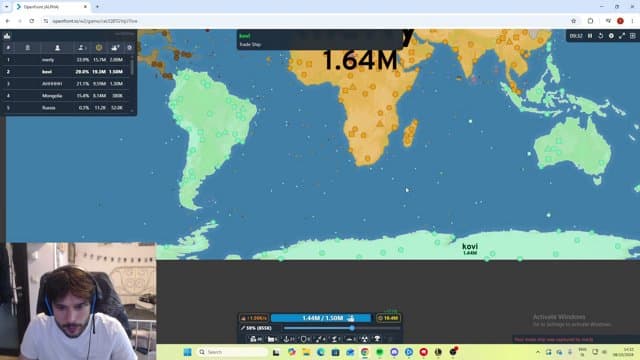This screenshot has width=640, height=360.
Task: Click the Windows taskbar search box
Action: 232,352
